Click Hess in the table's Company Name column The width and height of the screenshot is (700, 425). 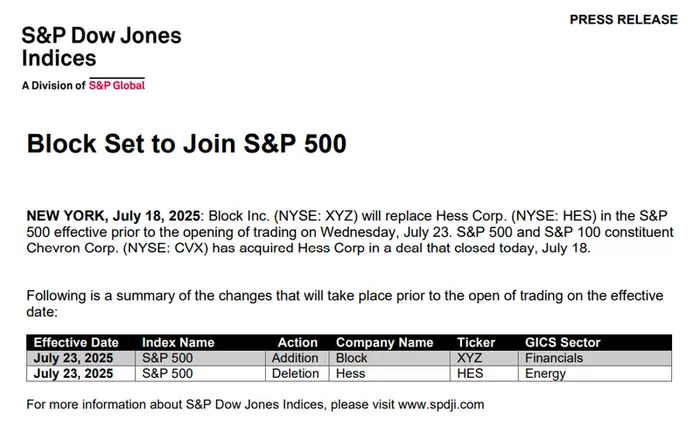(x=351, y=374)
